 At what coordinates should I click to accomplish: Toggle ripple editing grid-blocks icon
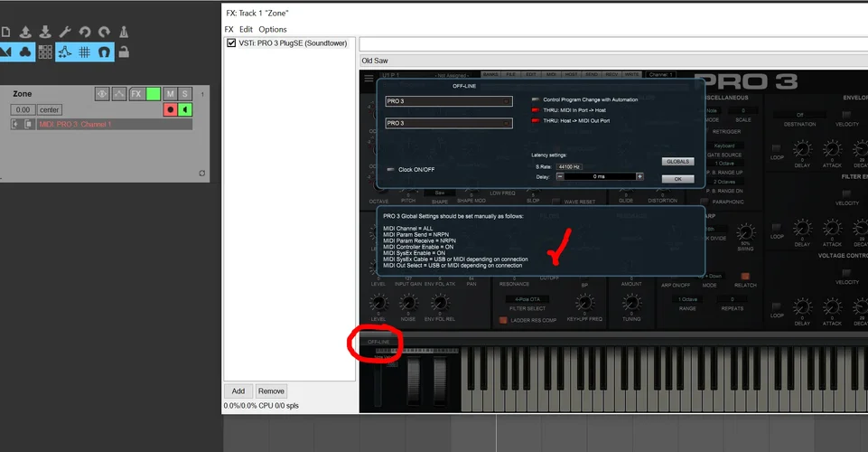point(45,52)
